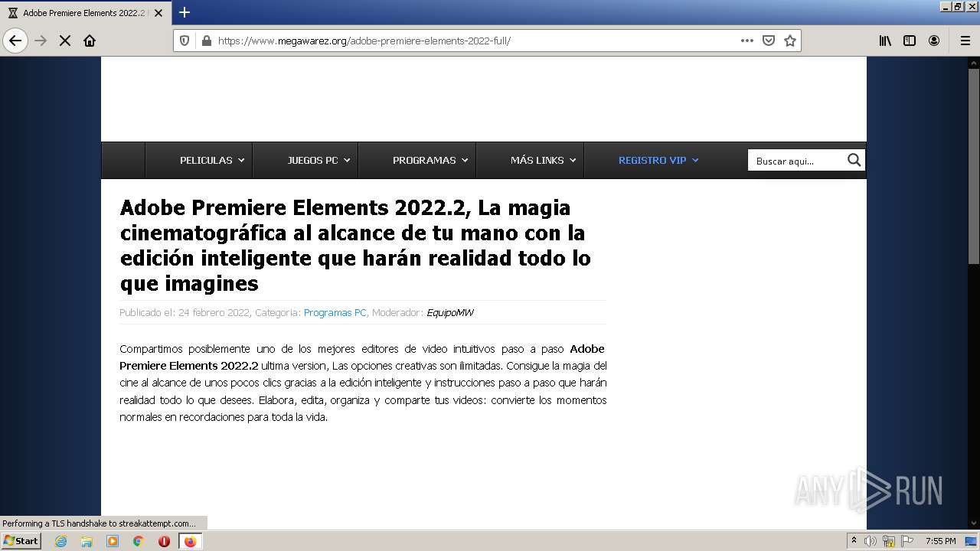Show hidden system tray icons arrow

click(854, 540)
